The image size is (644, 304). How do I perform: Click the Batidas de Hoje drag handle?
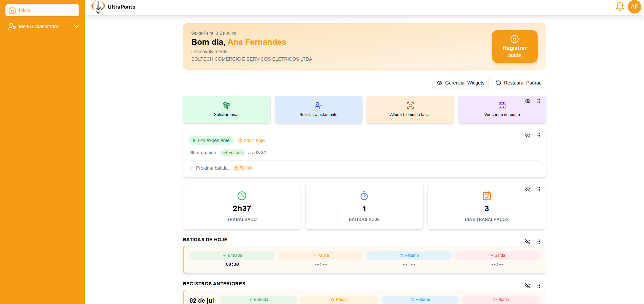coord(539,242)
